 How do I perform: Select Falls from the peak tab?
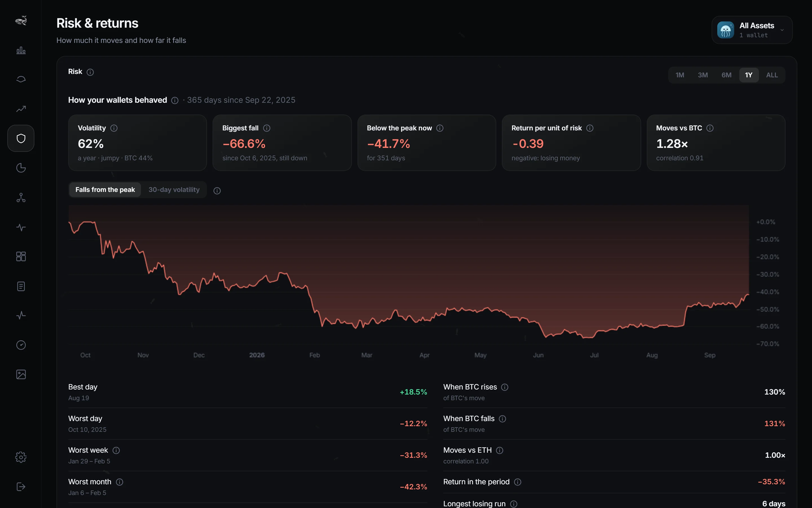[105, 190]
